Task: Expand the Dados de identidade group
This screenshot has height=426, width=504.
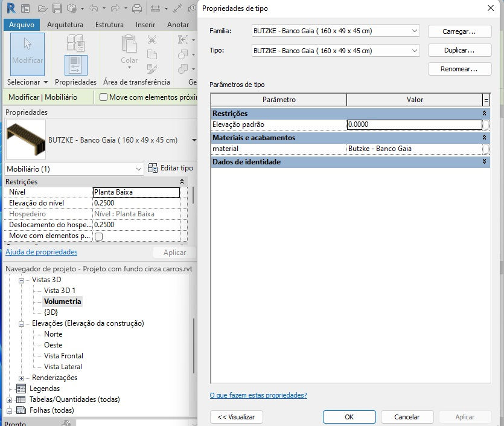Action: [x=484, y=161]
